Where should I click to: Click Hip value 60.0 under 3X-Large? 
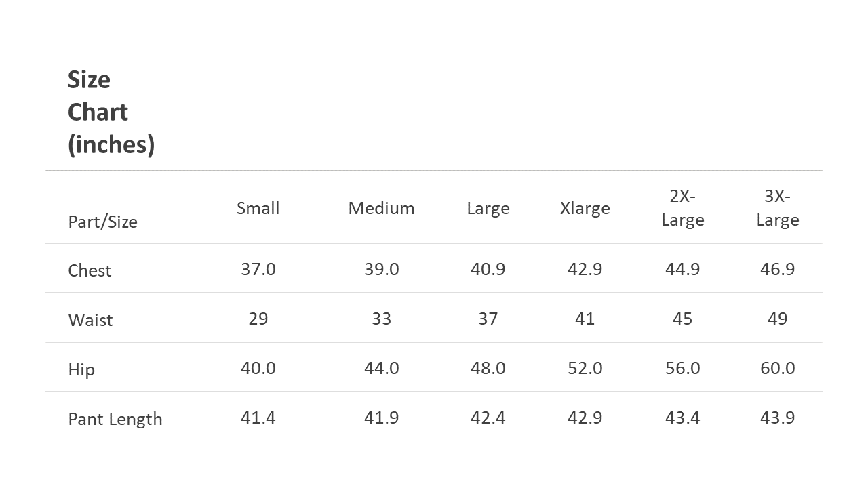[x=777, y=368]
